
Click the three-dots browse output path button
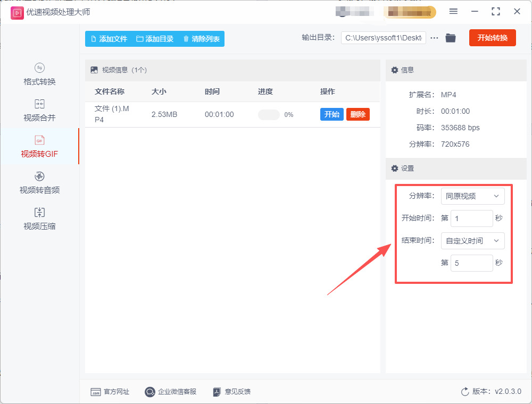point(434,38)
